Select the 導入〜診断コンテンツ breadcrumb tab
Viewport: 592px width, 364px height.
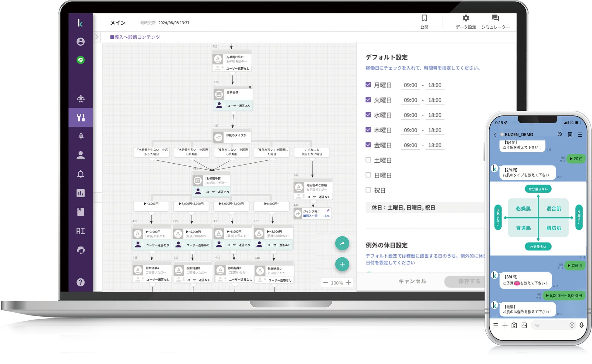click(135, 37)
